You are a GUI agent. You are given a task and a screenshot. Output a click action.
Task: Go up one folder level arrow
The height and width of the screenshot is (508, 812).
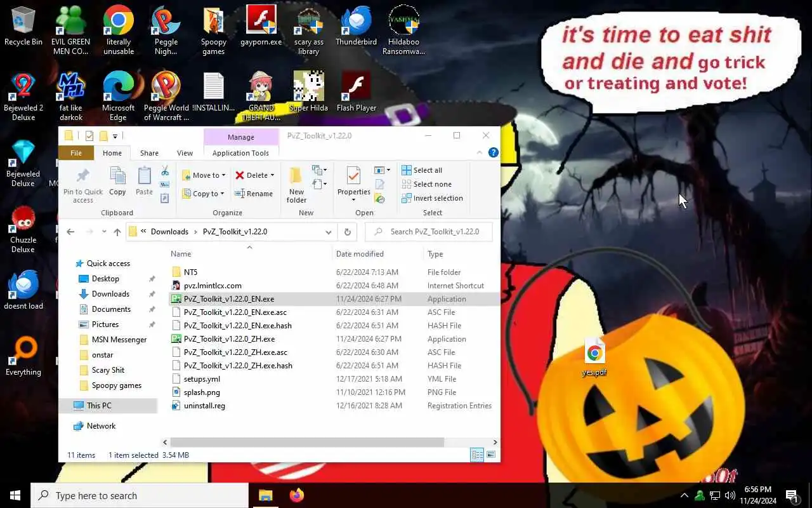click(x=117, y=232)
